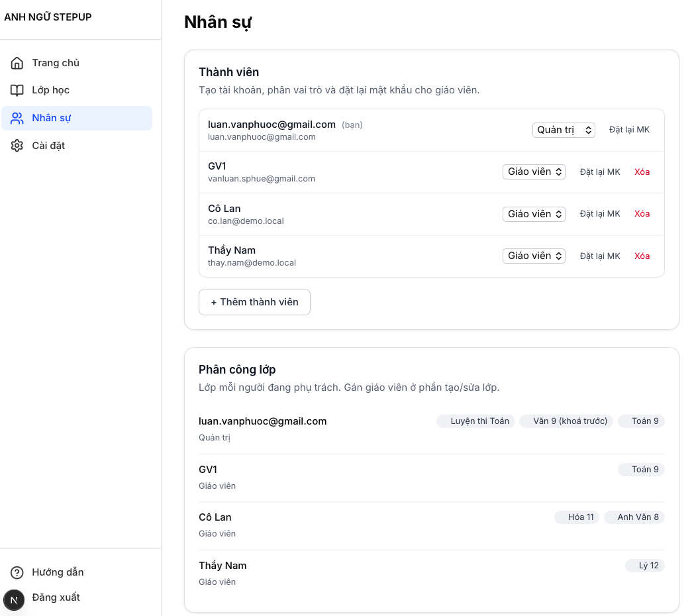Click Thầy Nam in the Phân công lớp list
This screenshot has width=696, height=616.
pyautogui.click(x=223, y=566)
